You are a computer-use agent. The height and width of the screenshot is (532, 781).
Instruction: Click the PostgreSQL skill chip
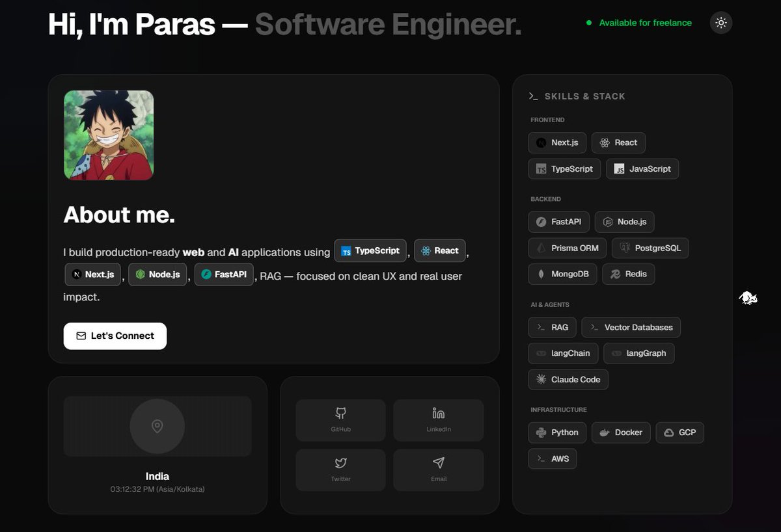click(x=650, y=248)
